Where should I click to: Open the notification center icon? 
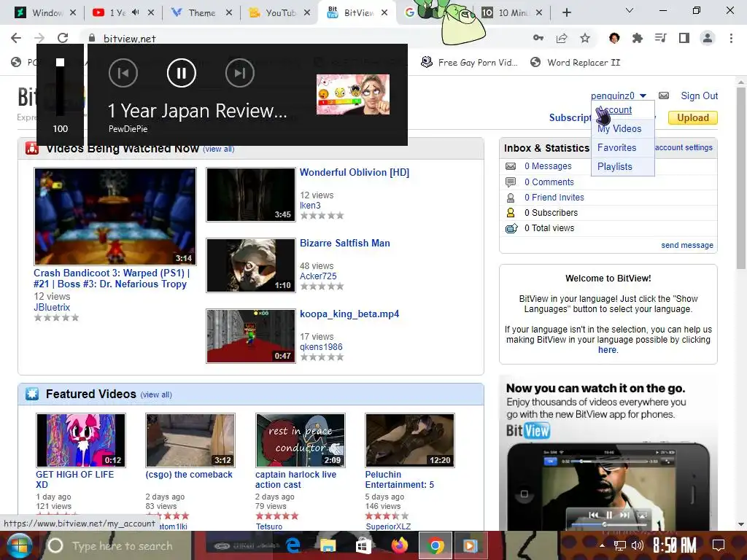click(718, 545)
